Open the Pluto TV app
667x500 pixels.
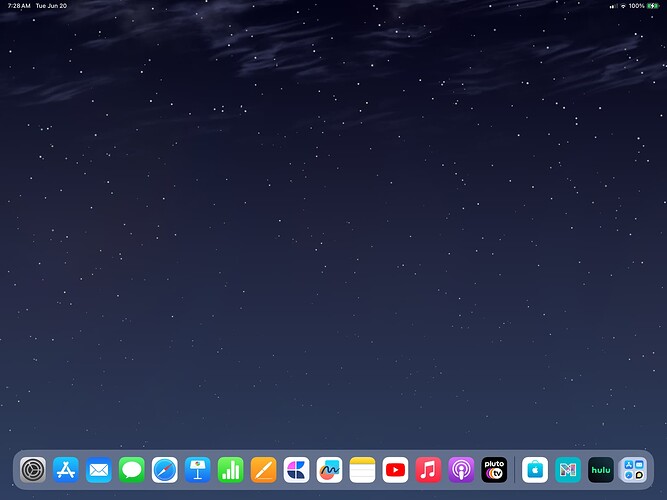(494, 469)
